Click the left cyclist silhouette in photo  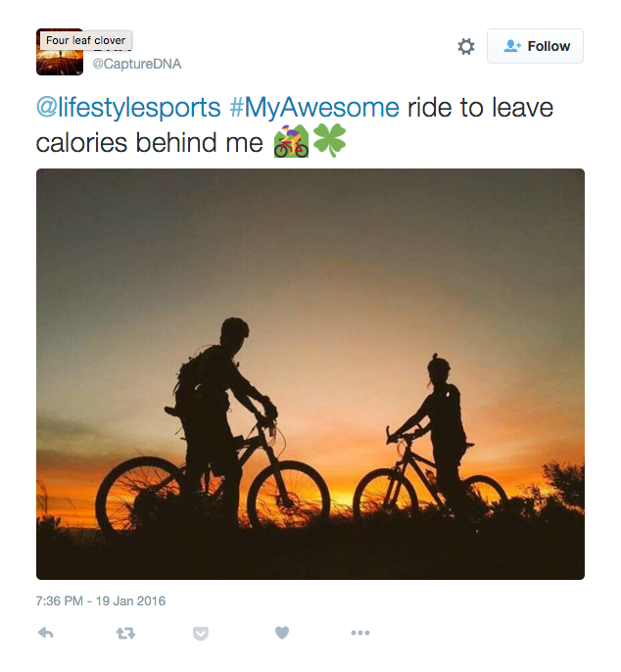coord(215,422)
